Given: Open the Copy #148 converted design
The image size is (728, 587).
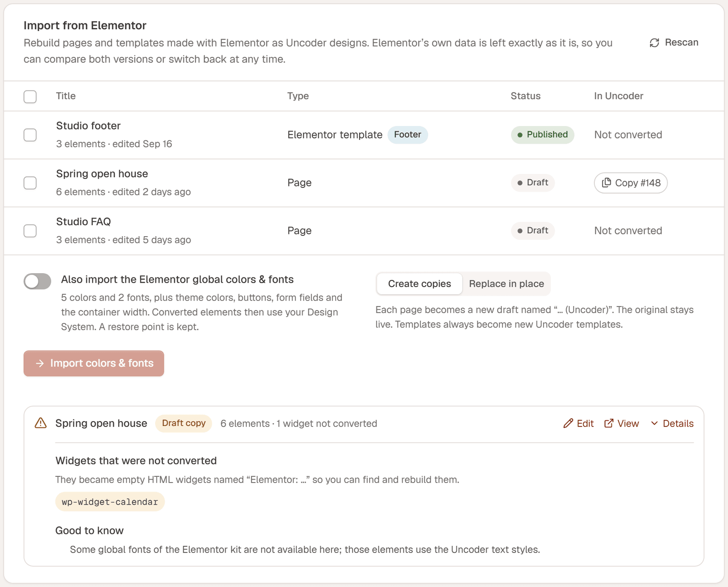Looking at the screenshot, I should pyautogui.click(x=631, y=183).
